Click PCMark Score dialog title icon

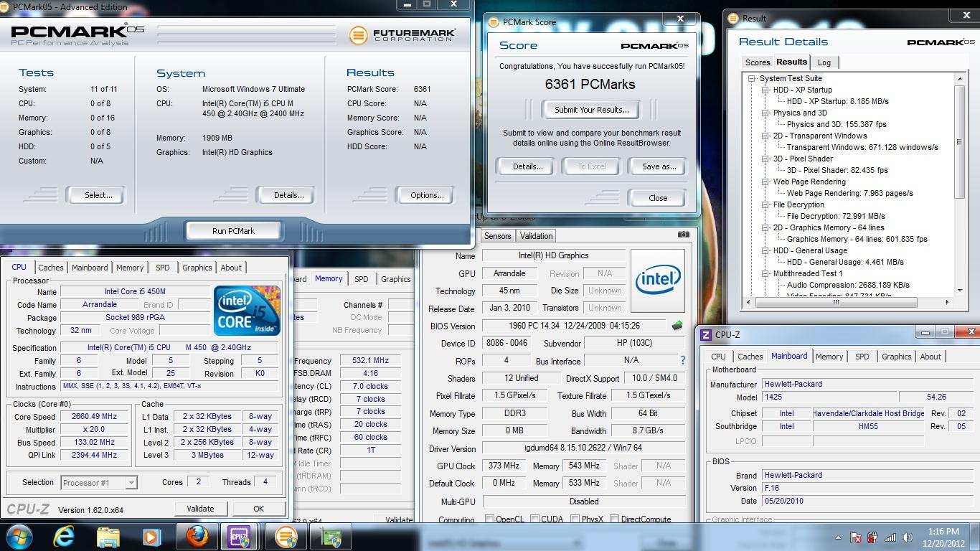click(x=494, y=22)
